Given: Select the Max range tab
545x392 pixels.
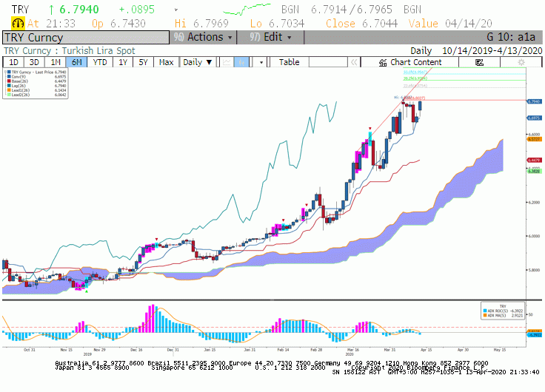Looking at the screenshot, I should [166, 62].
